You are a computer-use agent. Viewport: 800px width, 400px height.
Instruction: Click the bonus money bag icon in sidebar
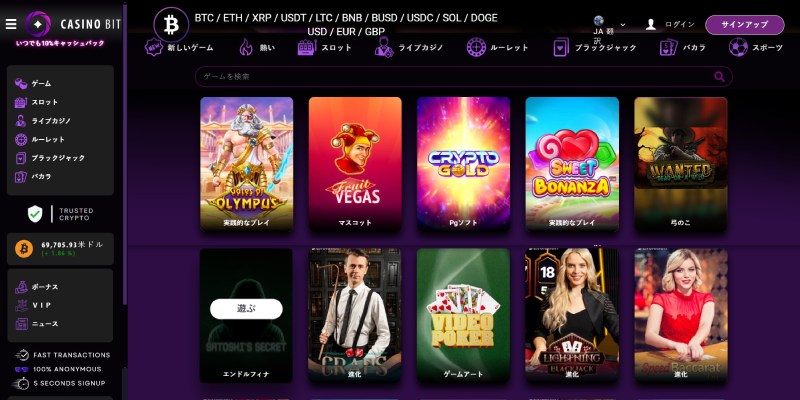pos(21,287)
